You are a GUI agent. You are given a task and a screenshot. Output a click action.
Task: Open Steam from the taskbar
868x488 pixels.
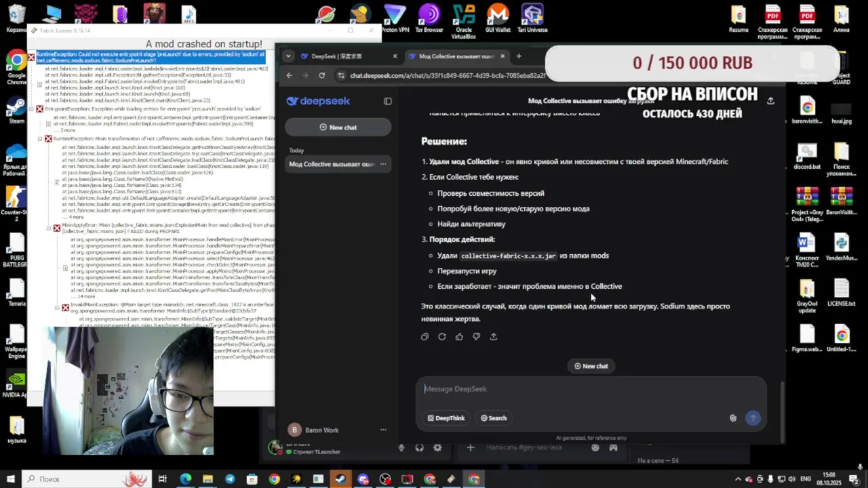[x=340, y=479]
